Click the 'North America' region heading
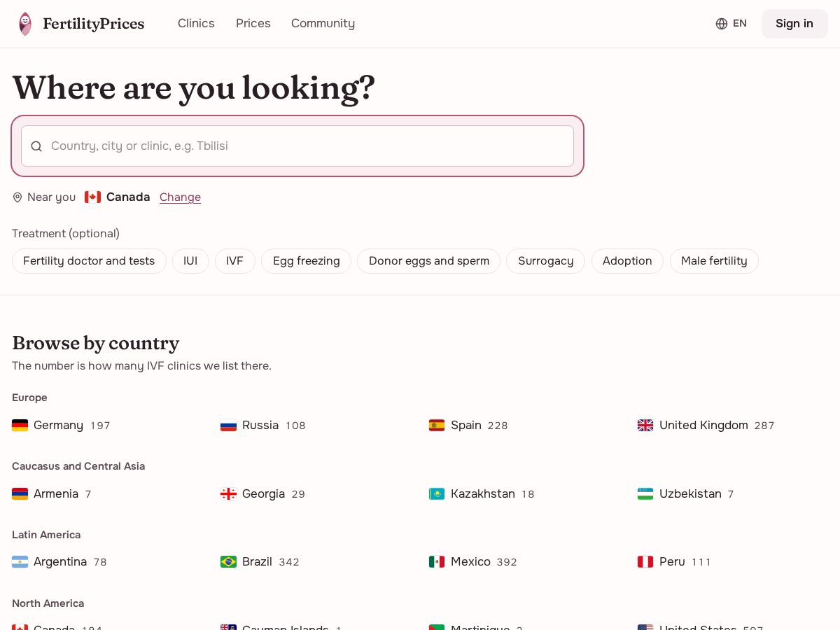The width and height of the screenshot is (840, 630). pos(48,603)
